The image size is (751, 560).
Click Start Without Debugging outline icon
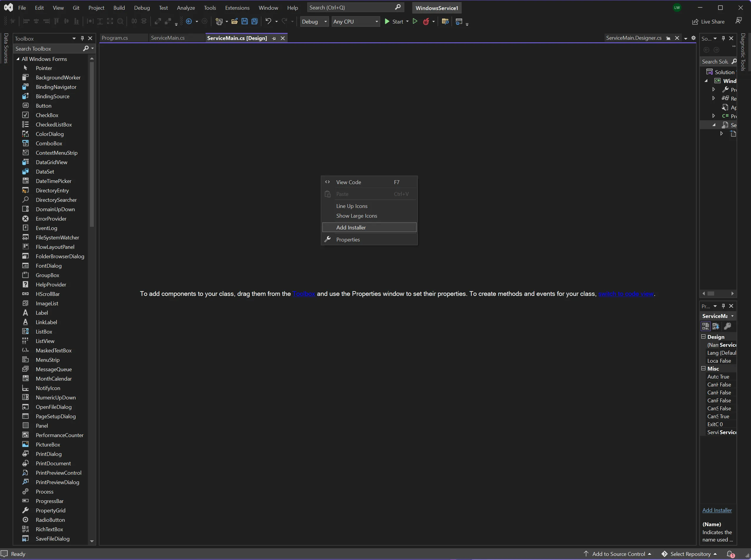tap(415, 21)
